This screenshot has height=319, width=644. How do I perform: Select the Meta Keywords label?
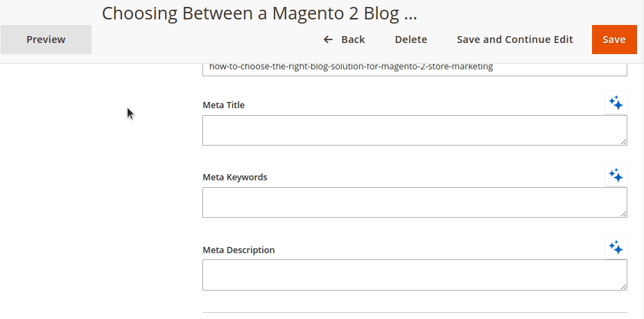234,178
